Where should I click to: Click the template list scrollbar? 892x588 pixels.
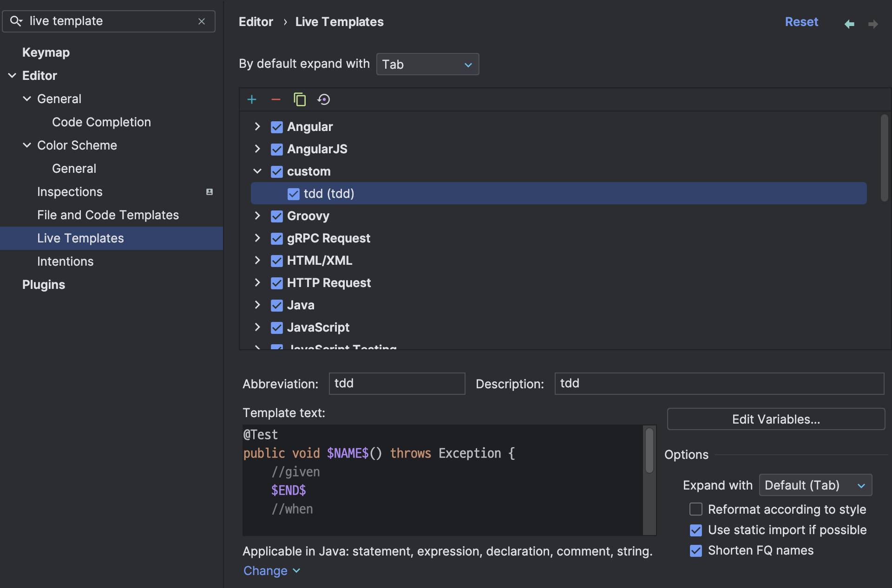tap(884, 158)
